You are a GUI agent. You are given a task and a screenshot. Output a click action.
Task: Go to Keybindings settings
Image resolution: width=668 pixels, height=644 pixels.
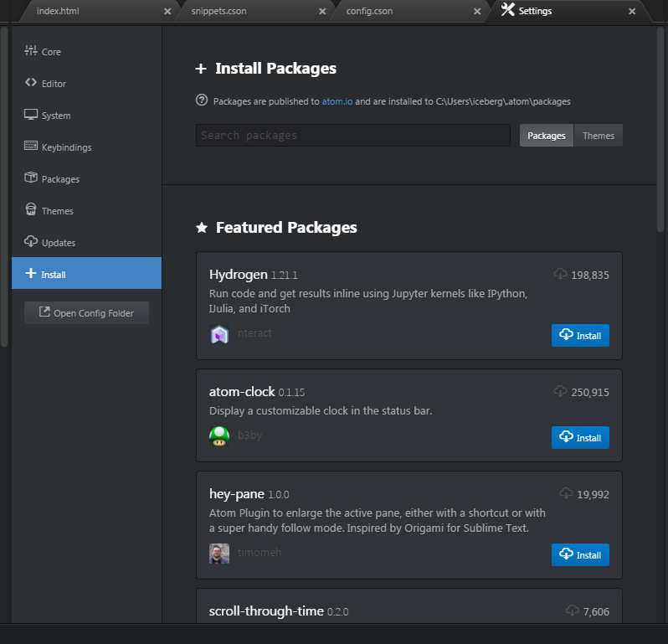tap(66, 147)
